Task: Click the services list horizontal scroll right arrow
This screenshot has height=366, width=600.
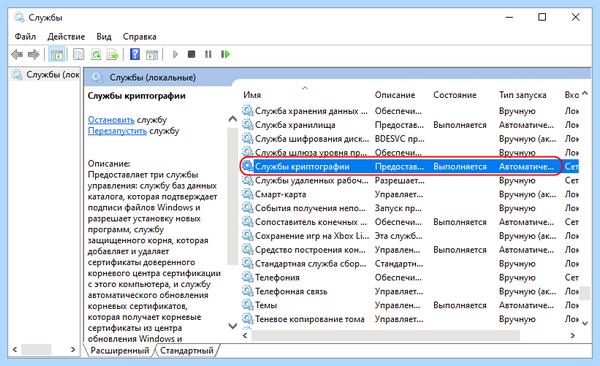Action: click(572, 335)
